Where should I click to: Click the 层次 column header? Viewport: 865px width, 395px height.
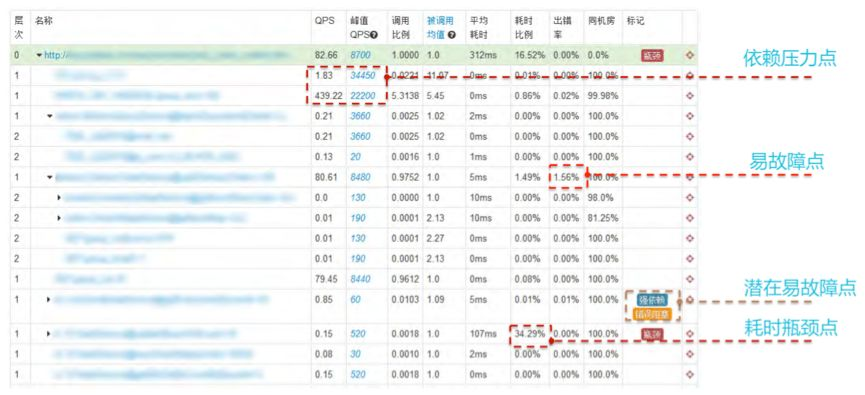point(19,28)
